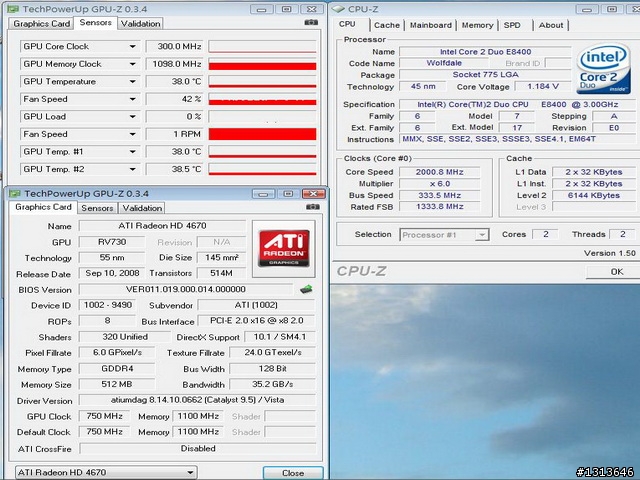Click the GPU name field ATI Radeon HD 4670

click(x=162, y=226)
